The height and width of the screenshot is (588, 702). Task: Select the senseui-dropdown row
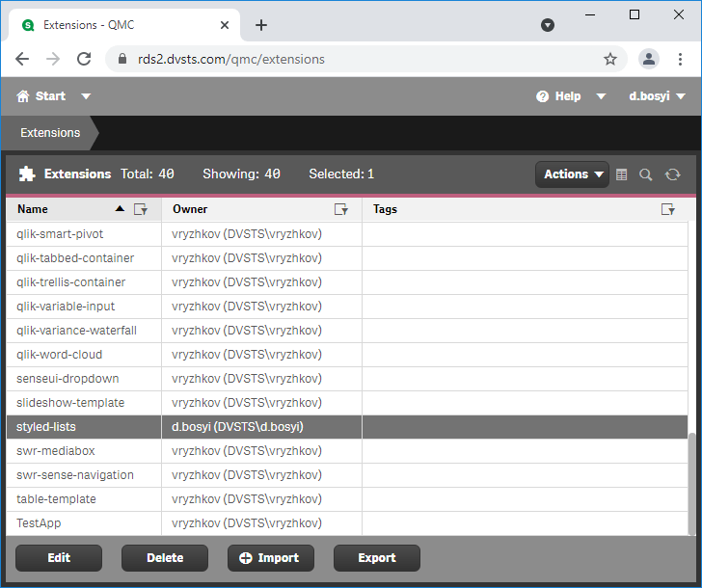tap(347, 379)
